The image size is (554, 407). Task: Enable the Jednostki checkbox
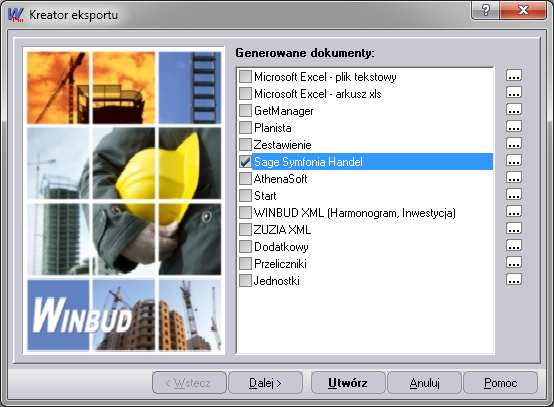click(x=245, y=281)
